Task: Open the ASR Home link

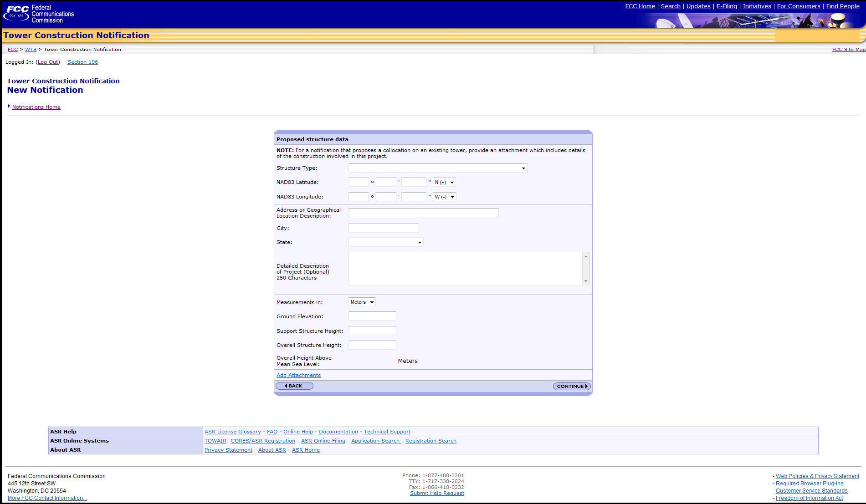Action: 306,450
